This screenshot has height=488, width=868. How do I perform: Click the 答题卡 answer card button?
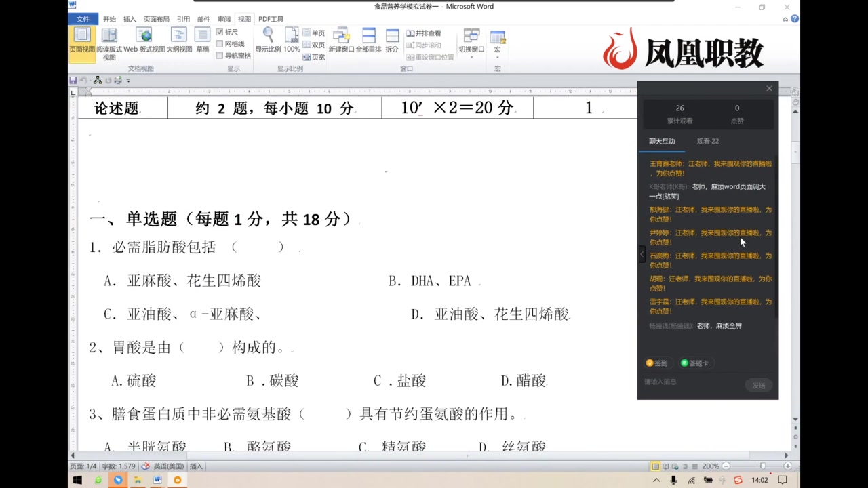[695, 363]
